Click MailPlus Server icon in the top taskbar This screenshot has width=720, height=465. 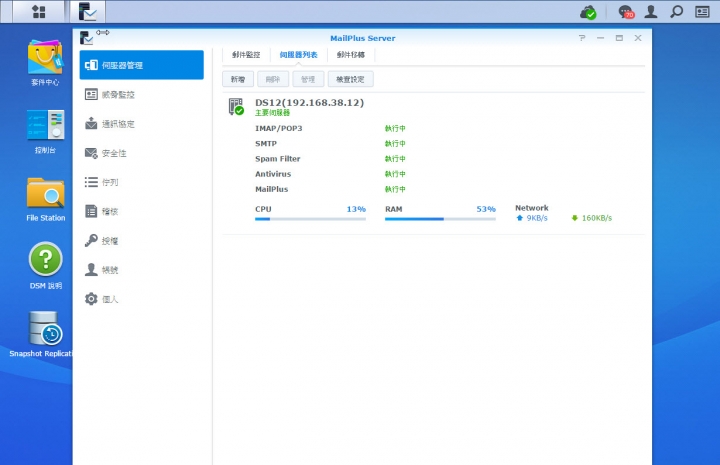[x=88, y=12]
